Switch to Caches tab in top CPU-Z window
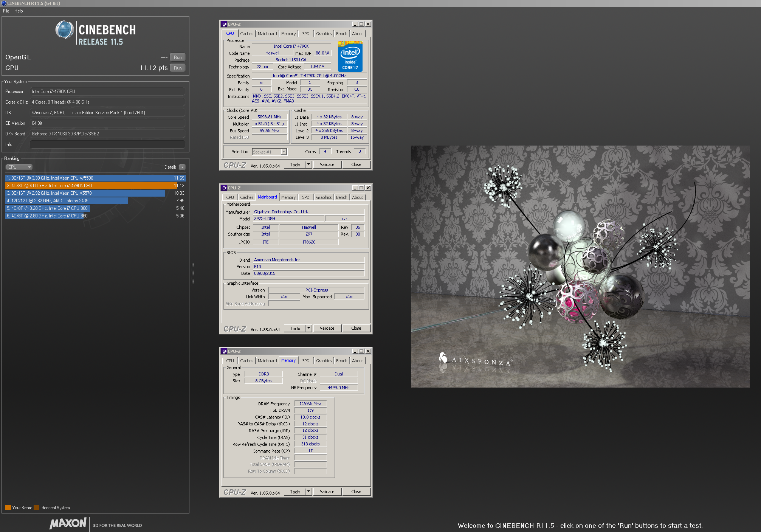Viewport: 761px width, 532px height. (246, 34)
